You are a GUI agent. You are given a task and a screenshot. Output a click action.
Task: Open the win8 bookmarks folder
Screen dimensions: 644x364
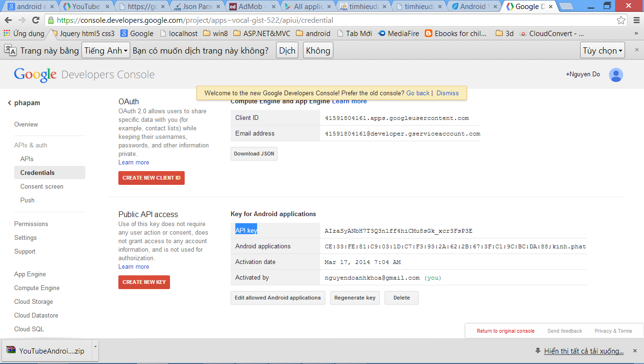click(x=215, y=34)
